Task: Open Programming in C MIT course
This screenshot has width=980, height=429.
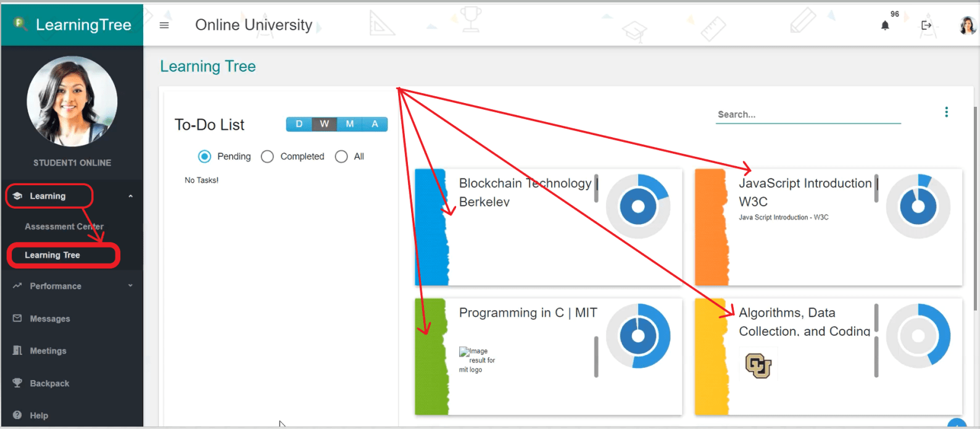Action: coord(528,313)
